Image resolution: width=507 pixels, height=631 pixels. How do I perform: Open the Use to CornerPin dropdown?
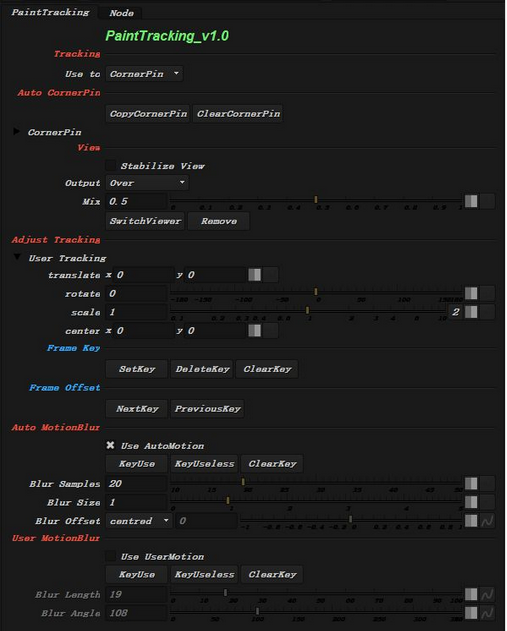(144, 74)
